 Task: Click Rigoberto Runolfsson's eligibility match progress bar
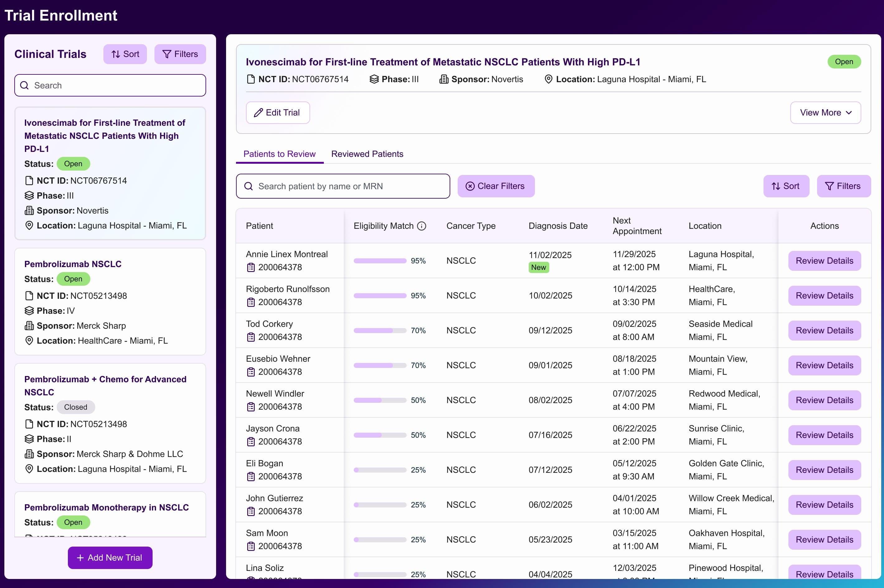[x=380, y=295]
